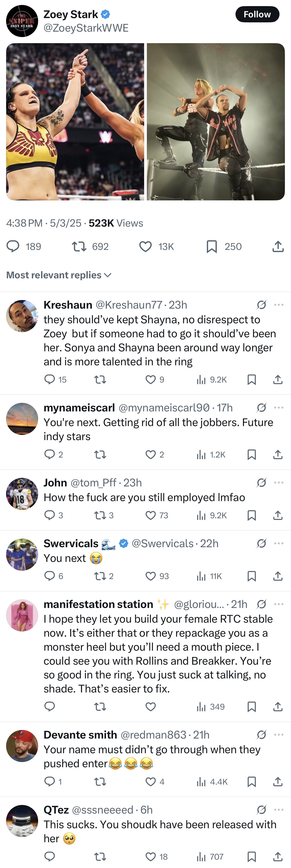Follow Zoey Stark's account

[x=257, y=14]
